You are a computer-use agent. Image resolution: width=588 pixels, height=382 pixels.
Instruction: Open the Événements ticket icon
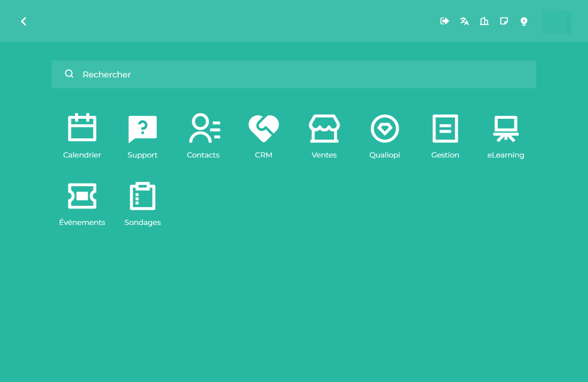click(x=82, y=196)
